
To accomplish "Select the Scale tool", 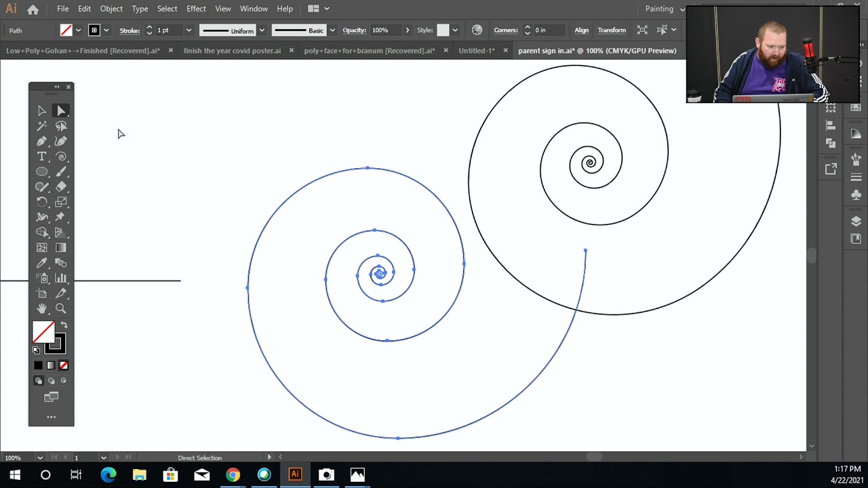I will click(61, 202).
